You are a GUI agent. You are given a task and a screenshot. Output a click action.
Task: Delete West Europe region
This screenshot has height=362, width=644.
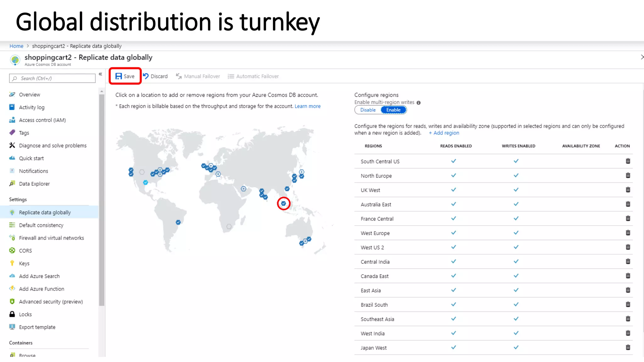tap(628, 233)
